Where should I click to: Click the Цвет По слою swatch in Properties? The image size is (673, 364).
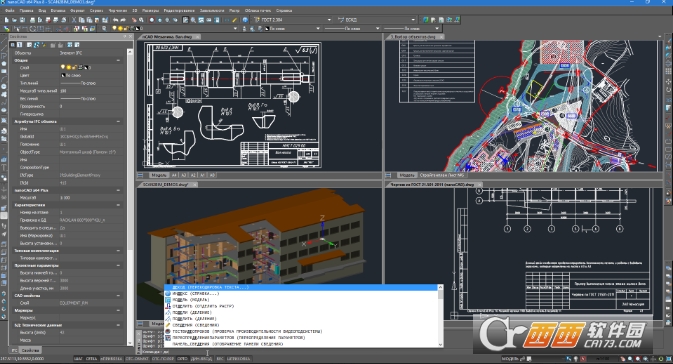[x=63, y=76]
